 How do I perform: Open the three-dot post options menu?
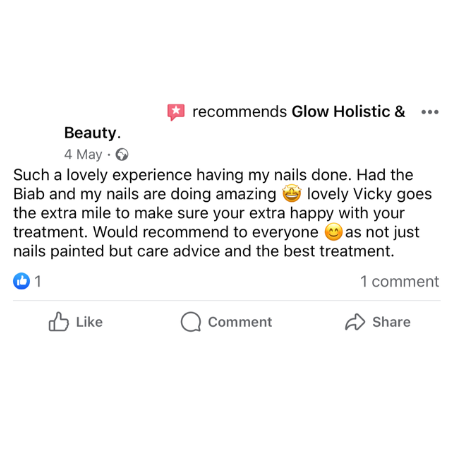pos(430,112)
